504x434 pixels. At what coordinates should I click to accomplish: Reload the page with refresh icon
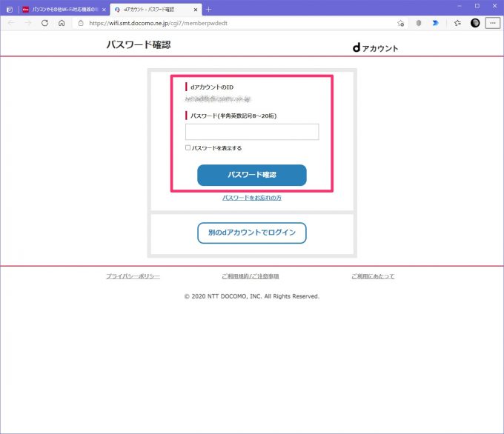tap(45, 23)
